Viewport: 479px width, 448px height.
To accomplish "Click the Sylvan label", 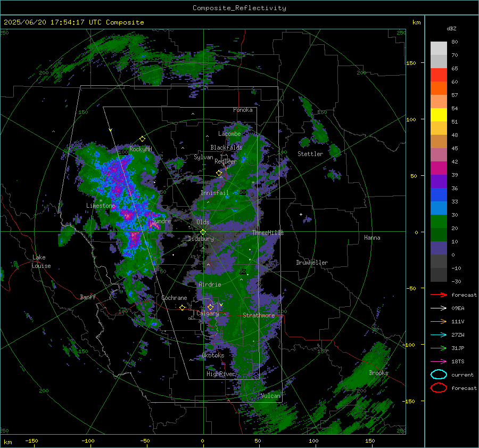I will pos(203,157).
